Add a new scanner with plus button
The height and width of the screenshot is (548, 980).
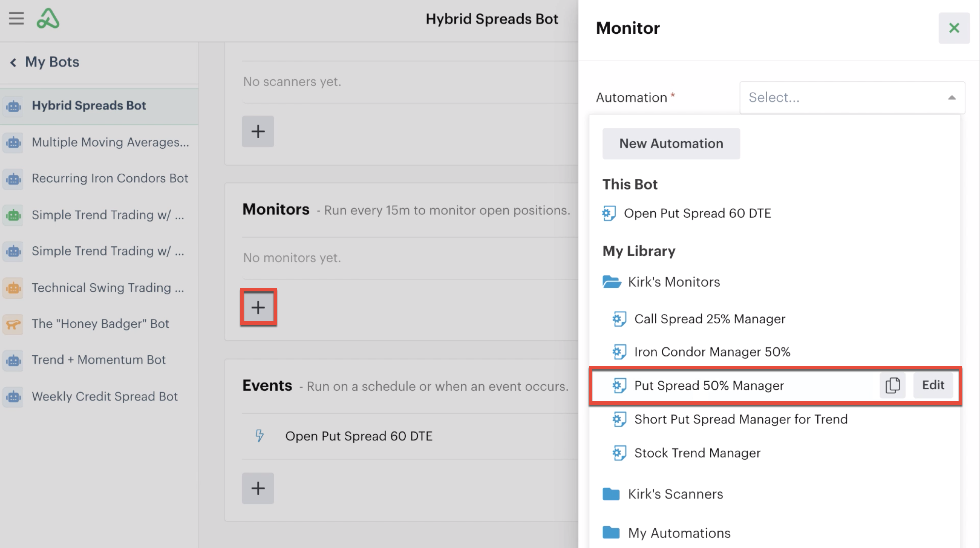click(x=258, y=132)
